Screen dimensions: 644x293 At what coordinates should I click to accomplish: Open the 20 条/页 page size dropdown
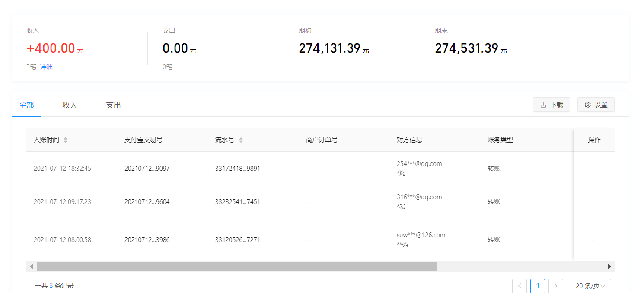pos(590,286)
